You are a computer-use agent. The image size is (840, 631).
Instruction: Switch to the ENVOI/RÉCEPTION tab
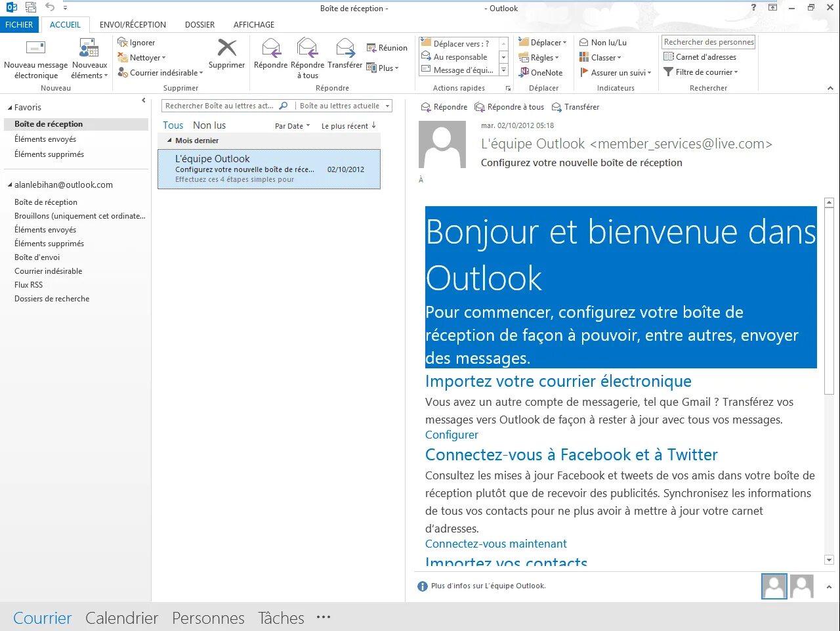133,24
